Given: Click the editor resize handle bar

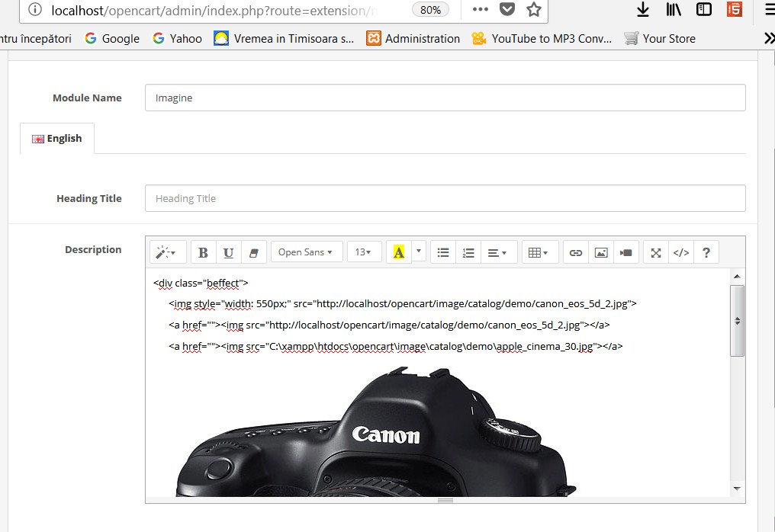Looking at the screenshot, I should 445,501.
